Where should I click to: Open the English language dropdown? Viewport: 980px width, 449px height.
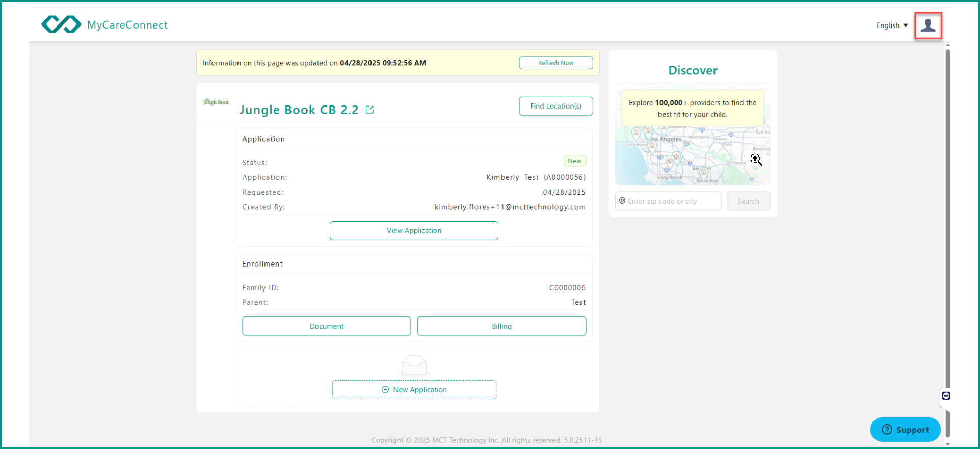click(892, 25)
